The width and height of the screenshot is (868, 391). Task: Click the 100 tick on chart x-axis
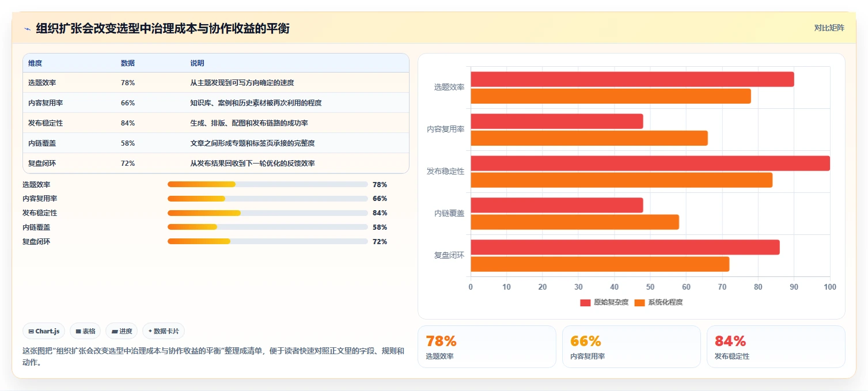pos(830,287)
